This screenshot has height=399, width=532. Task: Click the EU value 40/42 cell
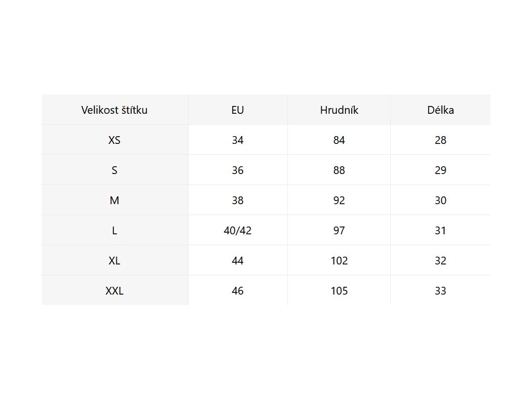click(237, 231)
